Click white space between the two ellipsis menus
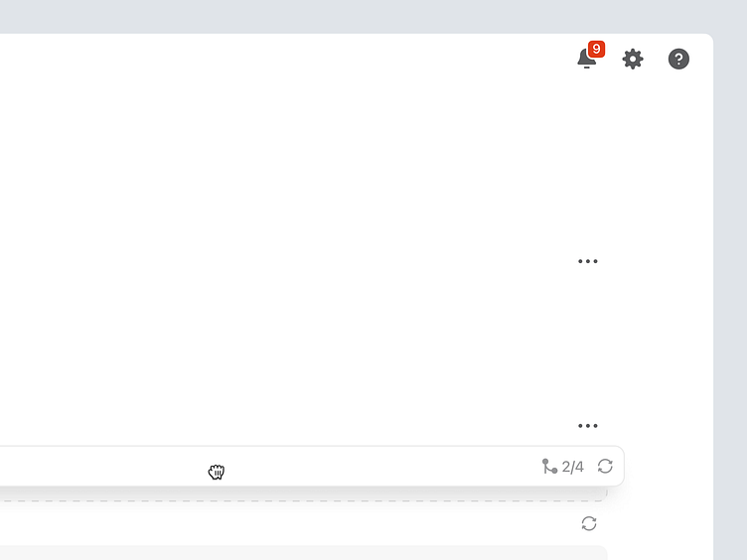 [588, 343]
